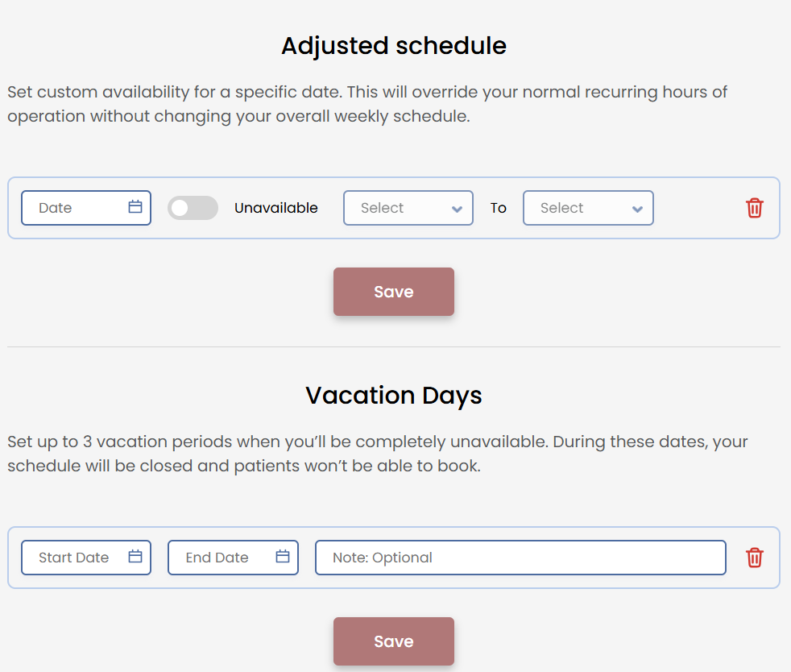Click the To label between the dropdowns
The image size is (791, 672).
pyautogui.click(x=498, y=207)
